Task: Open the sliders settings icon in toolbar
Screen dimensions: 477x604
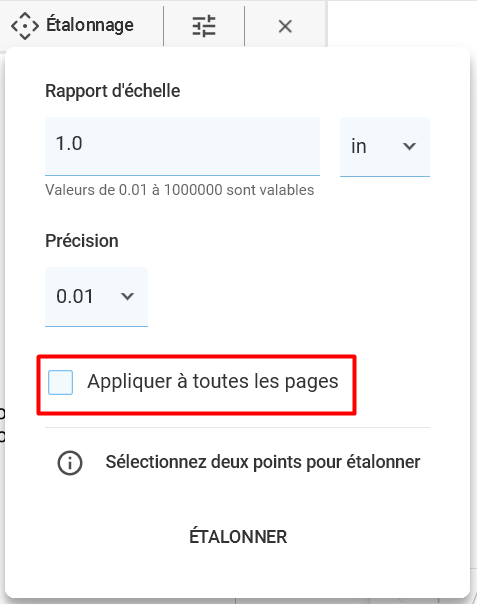Action: click(x=204, y=26)
